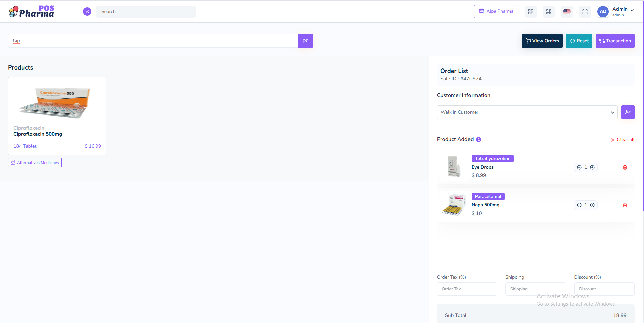The width and height of the screenshot is (644, 323).
Task: Expand the Walk in Customer dropdown
Action: [x=527, y=112]
